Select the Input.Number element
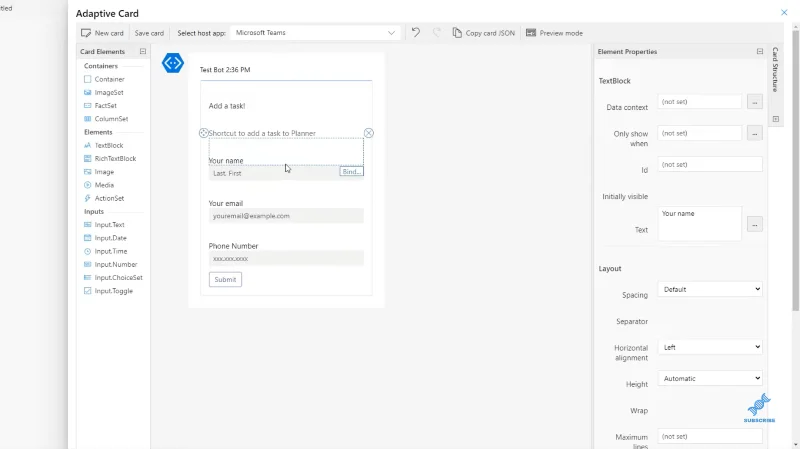Image resolution: width=800 pixels, height=449 pixels. [x=110, y=264]
